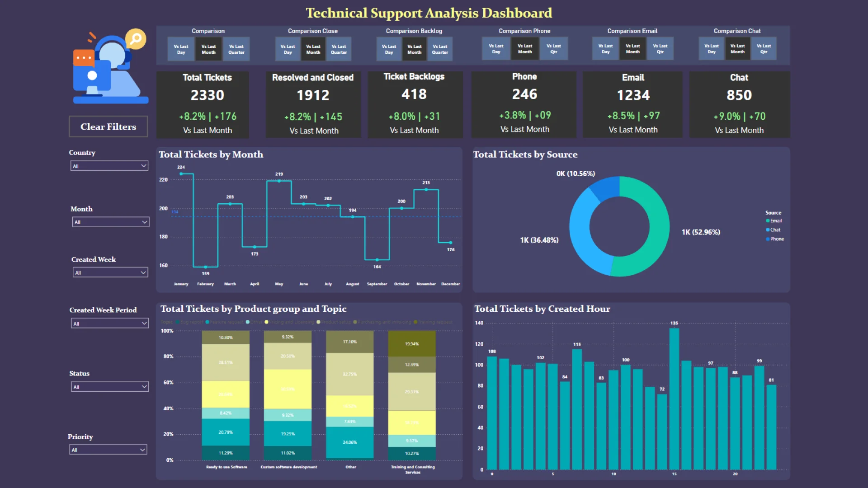Screen dimensions: 868x488
Task: Click the Purchasing and invoicing legend dot
Action: tap(355, 322)
